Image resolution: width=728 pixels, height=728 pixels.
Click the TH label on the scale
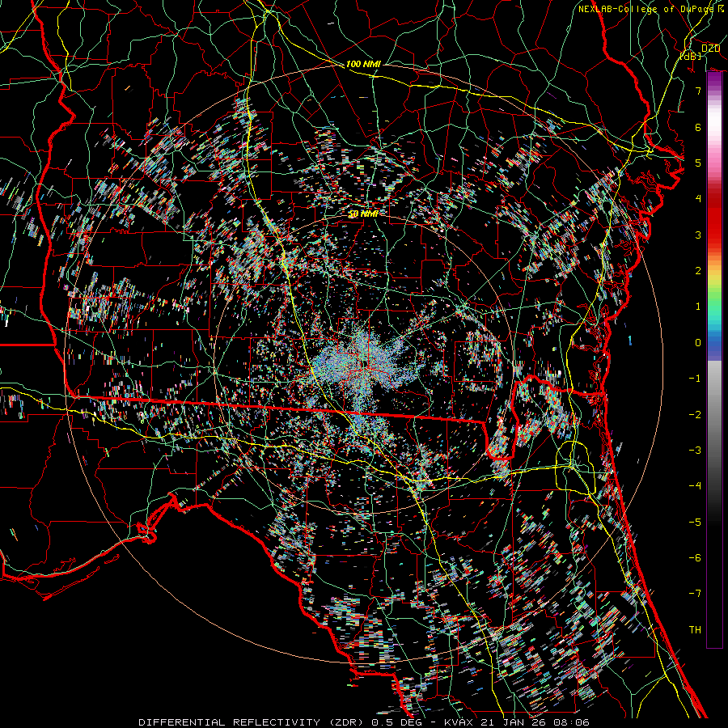[695, 629]
